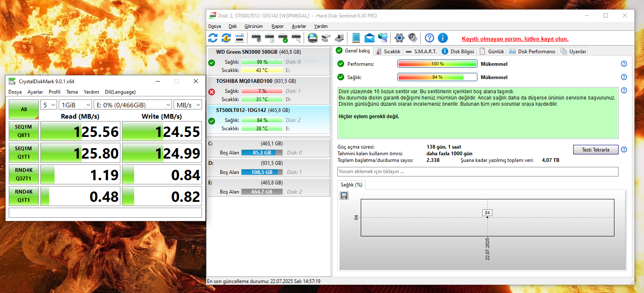Viewport: 644px width, 293px height.
Task: Open Disk menu in Hard Disk Sentinel
Action: [x=233, y=26]
